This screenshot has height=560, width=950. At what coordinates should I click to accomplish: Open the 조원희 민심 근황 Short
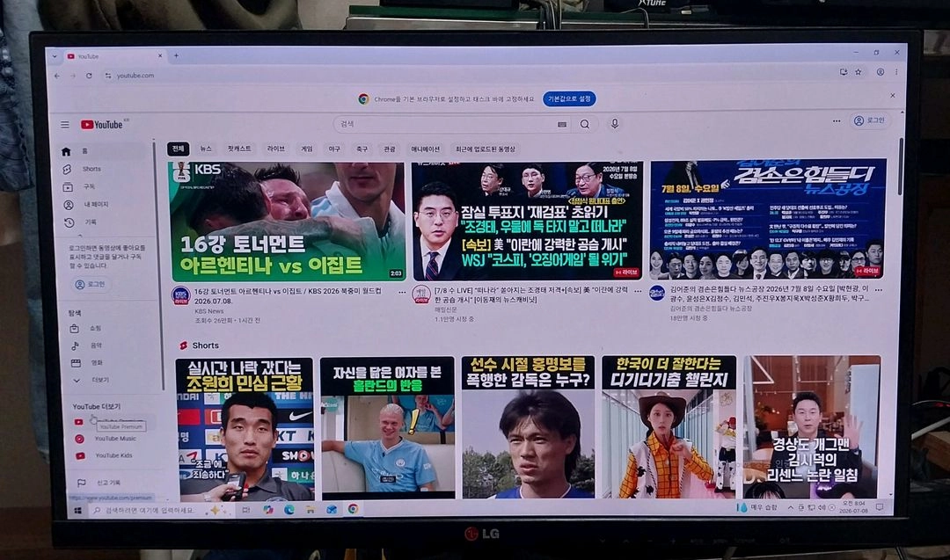245,429
